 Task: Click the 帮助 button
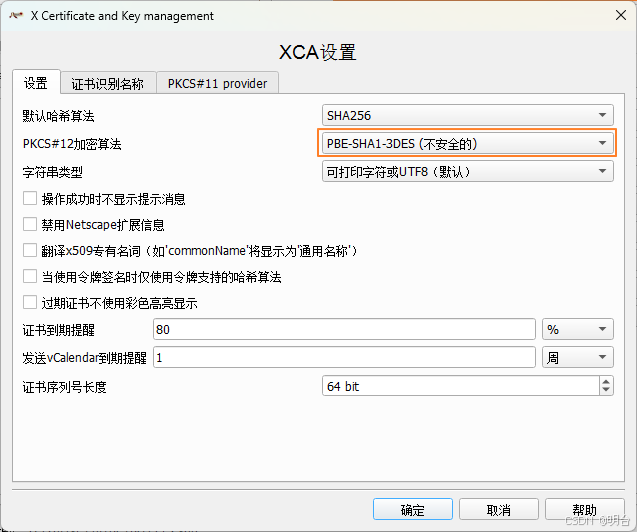click(585, 509)
